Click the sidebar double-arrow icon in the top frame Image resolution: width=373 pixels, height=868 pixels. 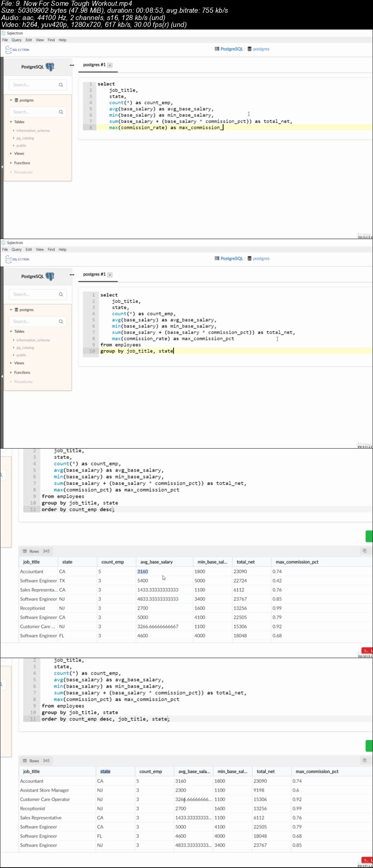[x=72, y=65]
